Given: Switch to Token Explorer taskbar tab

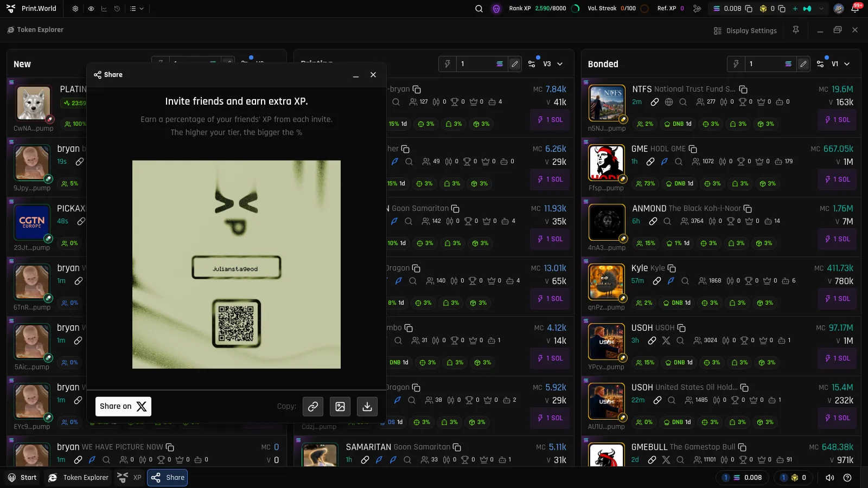Looking at the screenshot, I should point(78,478).
